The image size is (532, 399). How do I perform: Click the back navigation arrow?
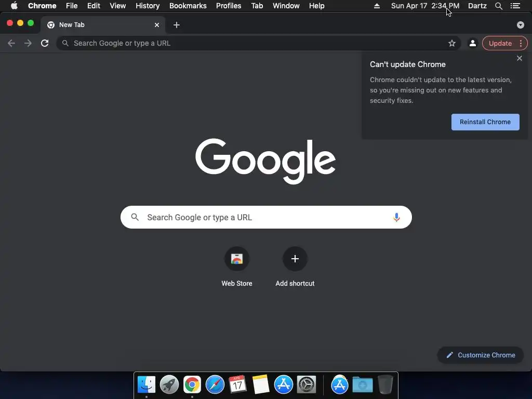11,43
